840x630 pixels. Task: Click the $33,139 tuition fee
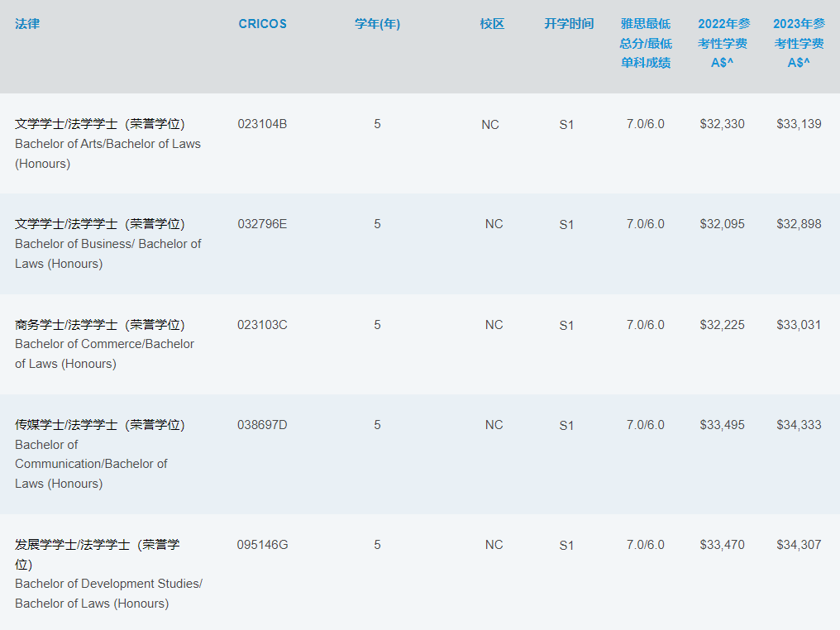[799, 124]
